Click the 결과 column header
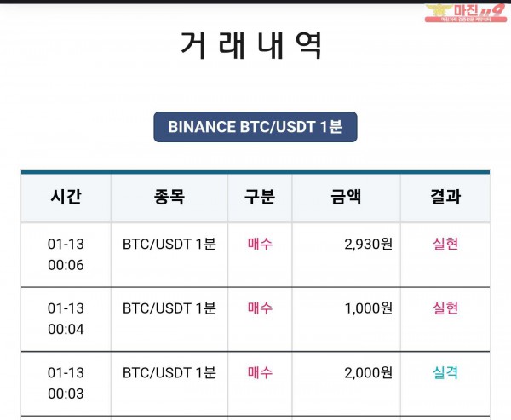 pos(445,197)
